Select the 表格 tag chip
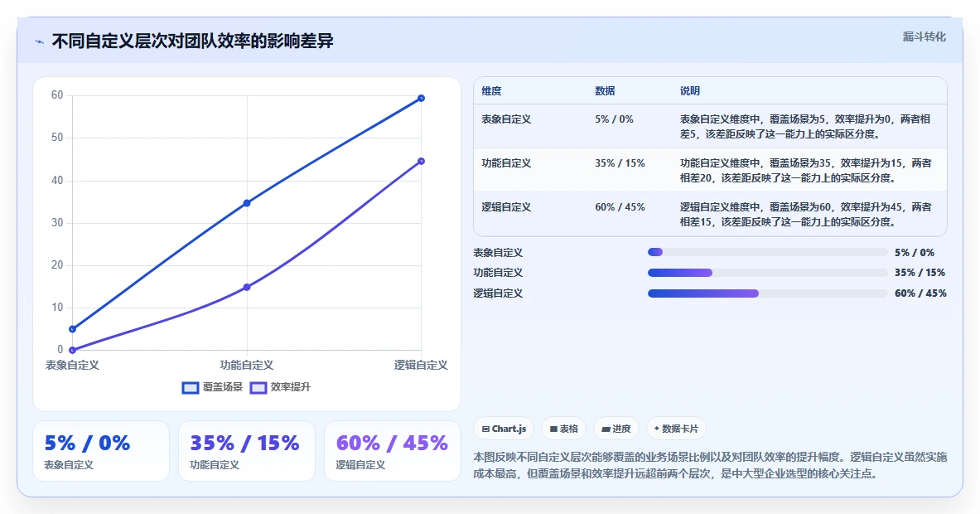The width and height of the screenshot is (980, 514). [x=563, y=429]
